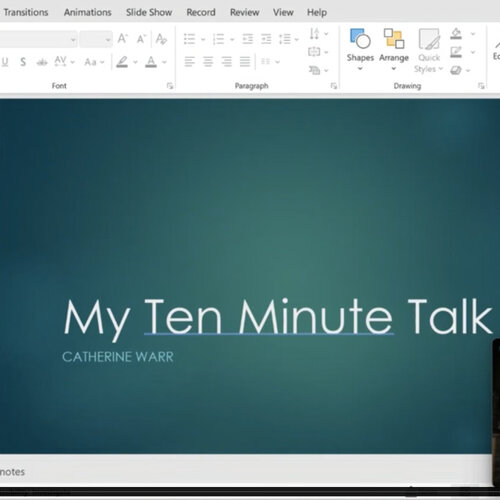This screenshot has height=500, width=500.
Task: Open Font dialog launcher
Action: click(x=170, y=86)
